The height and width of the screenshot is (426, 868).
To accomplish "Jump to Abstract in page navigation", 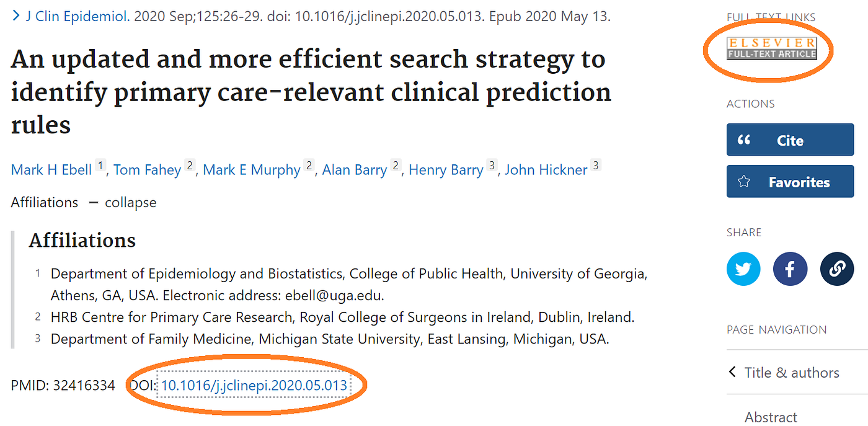I will pyautogui.click(x=771, y=417).
